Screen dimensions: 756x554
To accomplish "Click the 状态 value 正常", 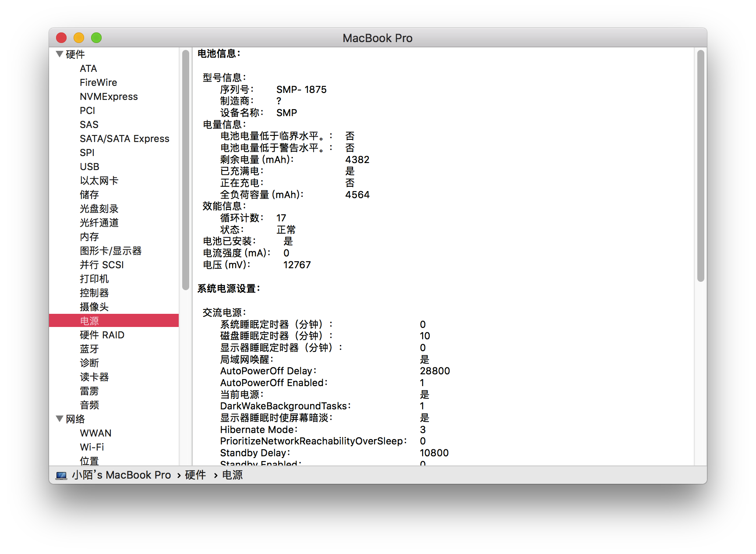I will (286, 230).
